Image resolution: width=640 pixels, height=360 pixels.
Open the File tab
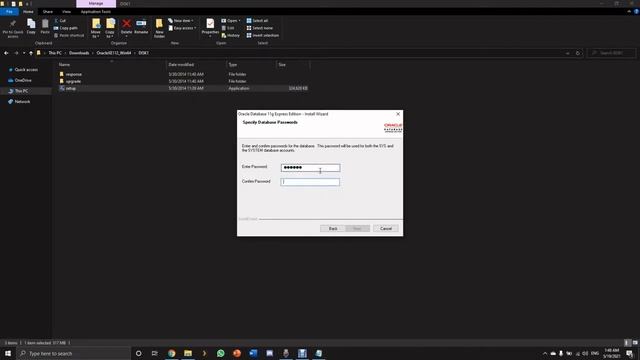click(9, 11)
